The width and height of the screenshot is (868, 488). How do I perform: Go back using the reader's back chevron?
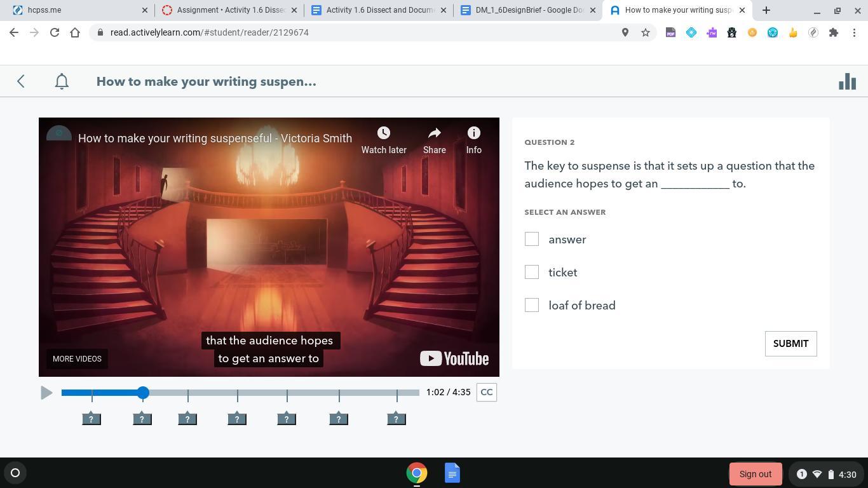(21, 81)
